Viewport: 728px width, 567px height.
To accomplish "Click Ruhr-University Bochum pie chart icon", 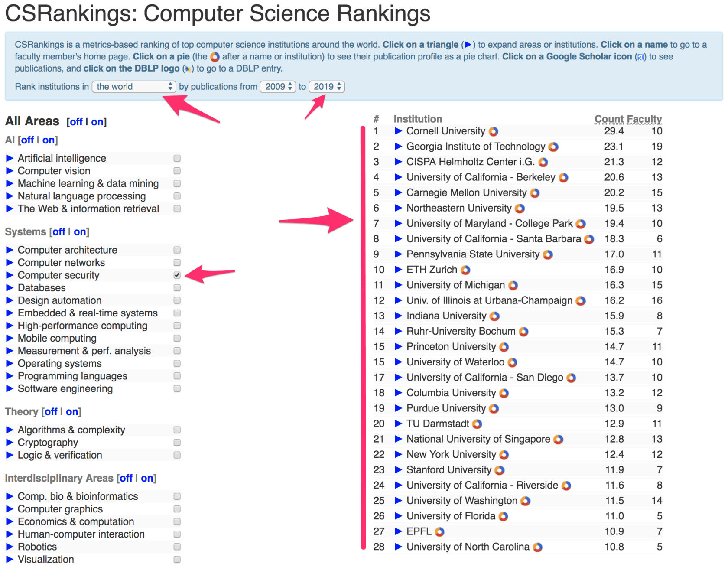I will coord(523,332).
